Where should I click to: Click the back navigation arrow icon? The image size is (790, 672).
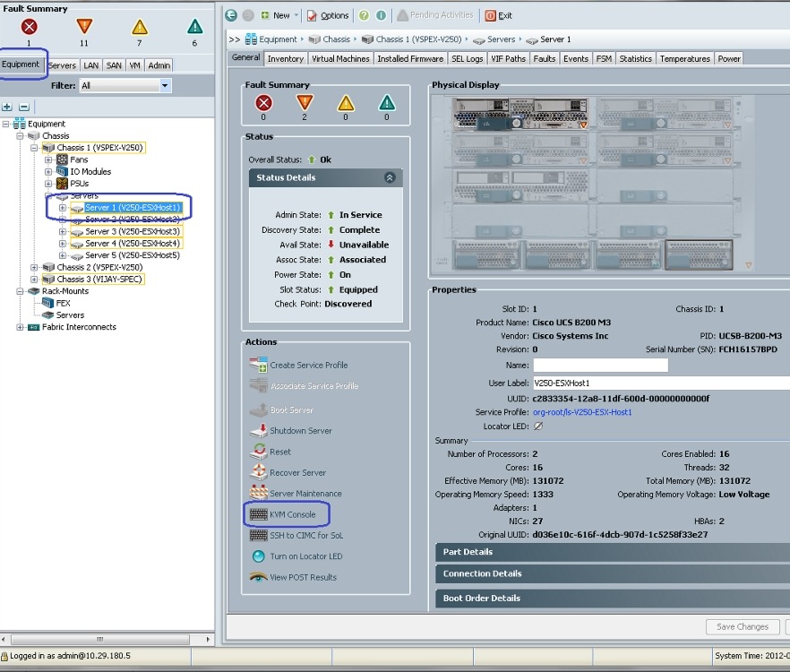tap(231, 15)
